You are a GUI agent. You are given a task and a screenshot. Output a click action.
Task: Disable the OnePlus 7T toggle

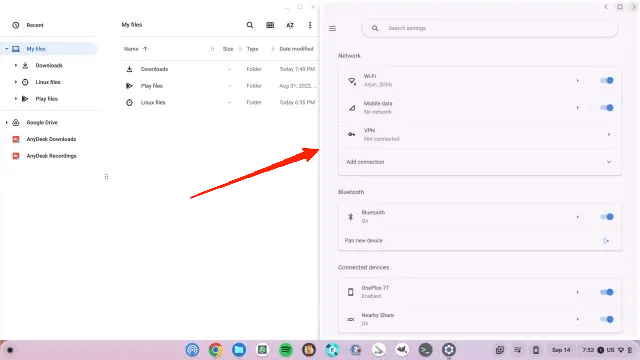[x=607, y=292]
